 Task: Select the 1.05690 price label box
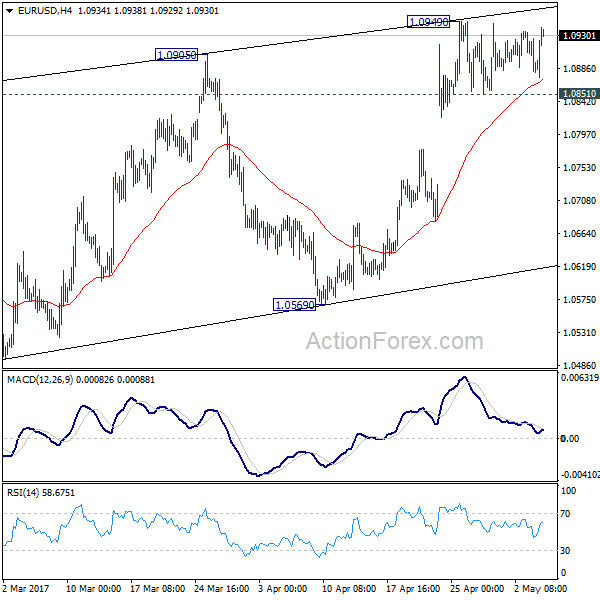pos(294,305)
